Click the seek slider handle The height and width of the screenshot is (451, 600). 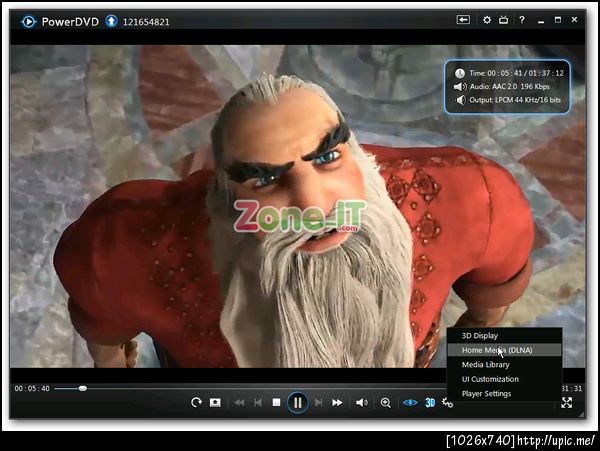tap(83, 389)
